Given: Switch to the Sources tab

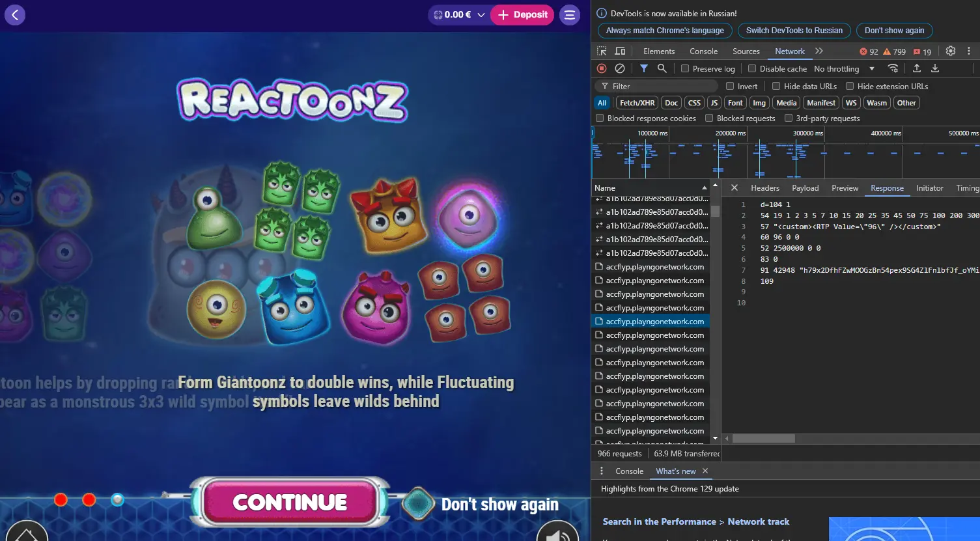Looking at the screenshot, I should [746, 51].
